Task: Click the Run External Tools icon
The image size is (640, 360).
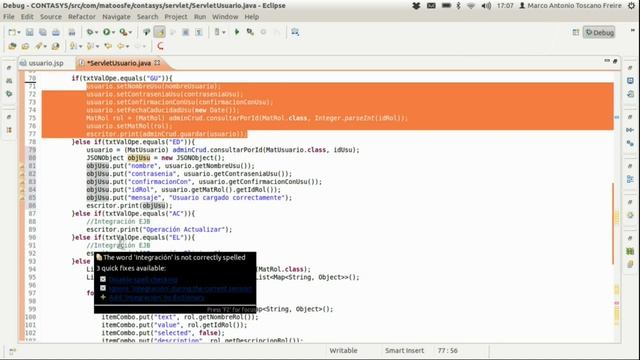Action: pyautogui.click(x=123, y=32)
